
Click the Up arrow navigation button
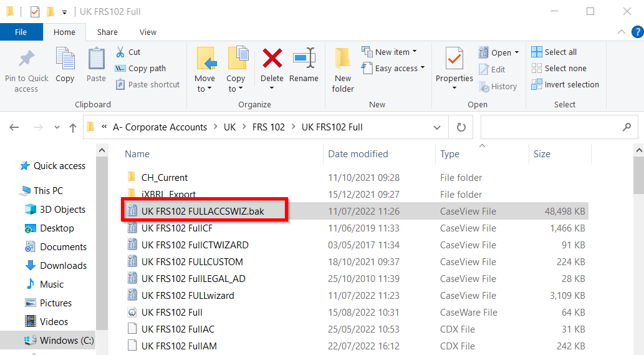[x=73, y=127]
